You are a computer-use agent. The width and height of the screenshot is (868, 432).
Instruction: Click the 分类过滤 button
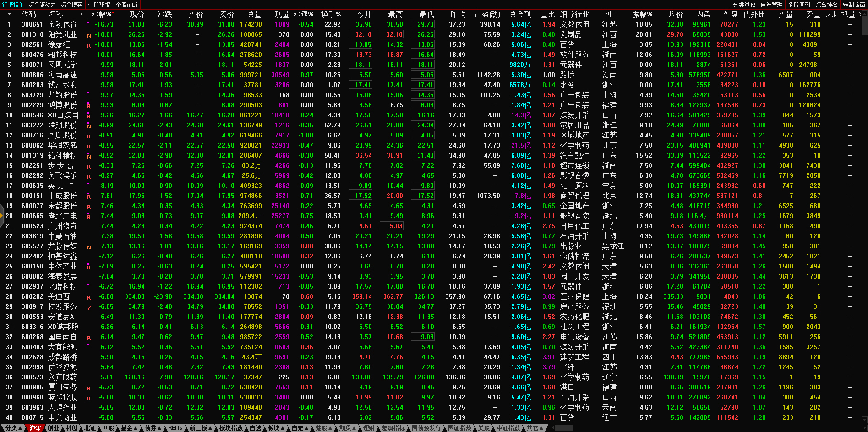pyautogui.click(x=744, y=5)
